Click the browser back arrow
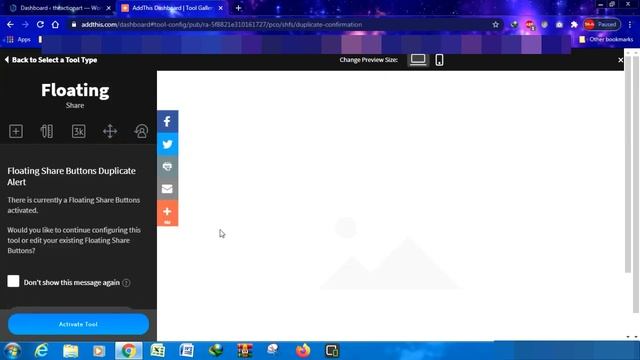The image size is (640, 360). (x=10, y=24)
